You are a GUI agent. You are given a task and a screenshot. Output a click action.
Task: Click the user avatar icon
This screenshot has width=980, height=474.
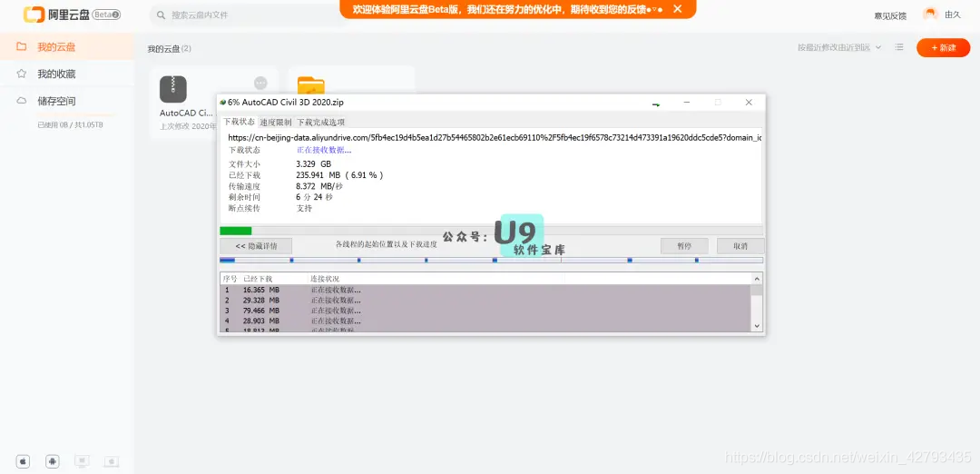[930, 14]
